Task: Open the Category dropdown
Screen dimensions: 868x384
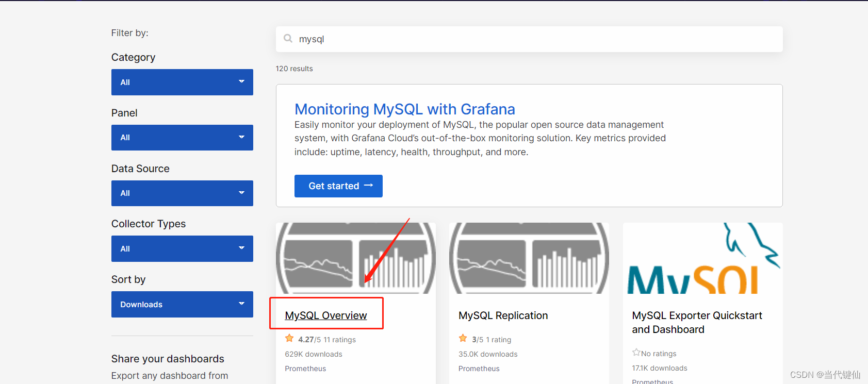Action: (182, 82)
